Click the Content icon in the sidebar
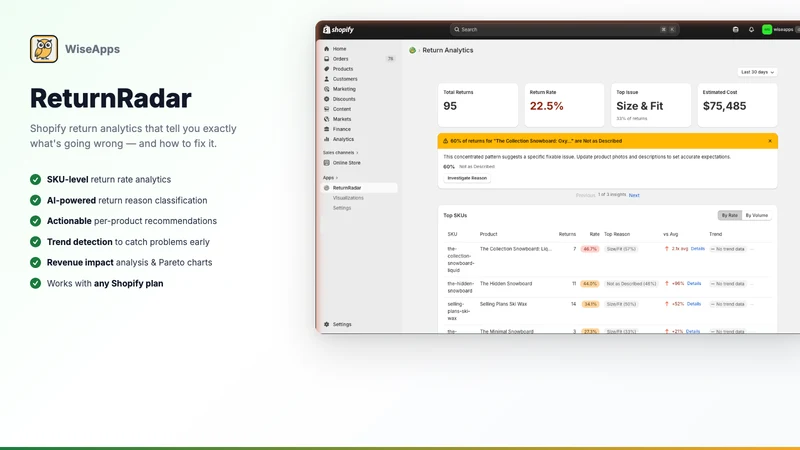800x450 pixels. pos(327,109)
